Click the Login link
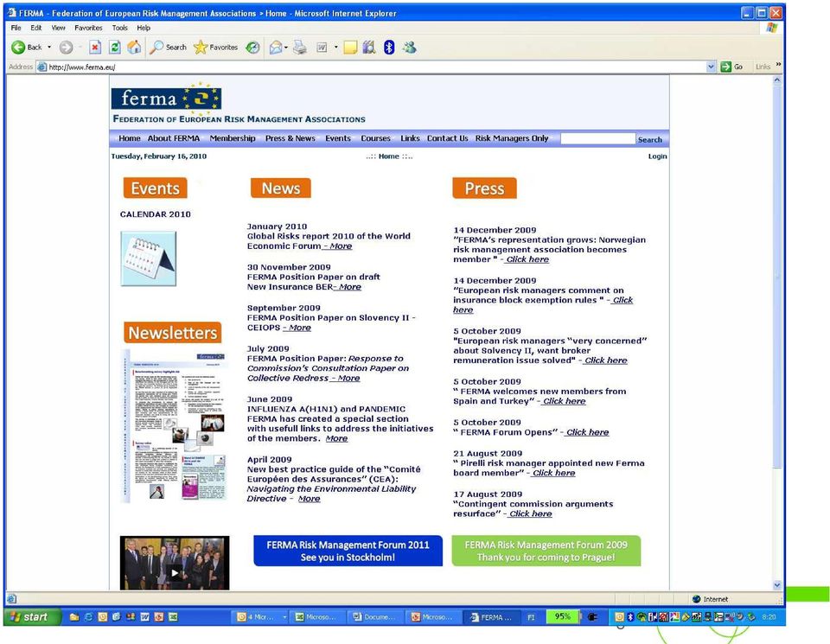 click(x=657, y=156)
